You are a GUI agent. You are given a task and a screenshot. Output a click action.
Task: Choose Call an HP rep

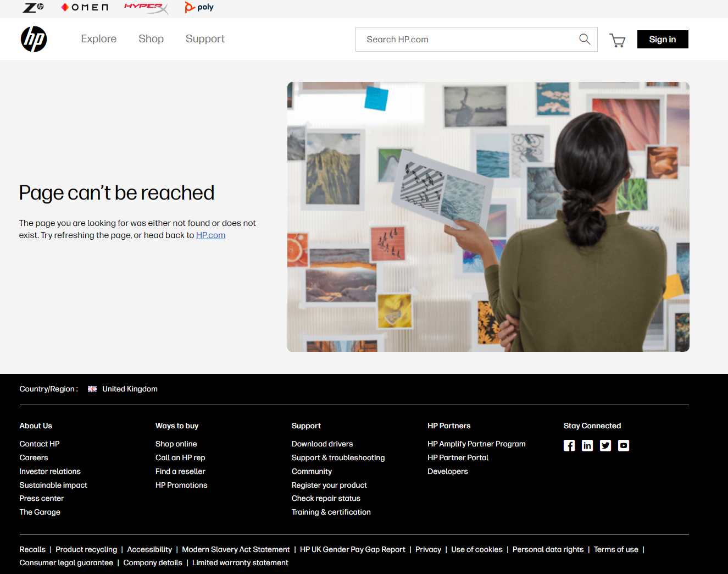(180, 457)
